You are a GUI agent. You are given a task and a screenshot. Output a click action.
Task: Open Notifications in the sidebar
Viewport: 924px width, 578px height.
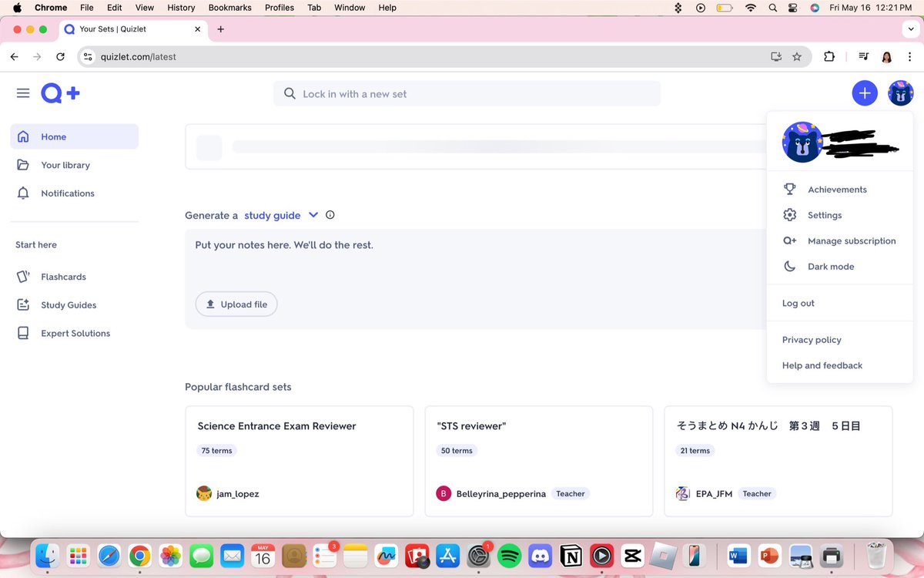point(75,193)
